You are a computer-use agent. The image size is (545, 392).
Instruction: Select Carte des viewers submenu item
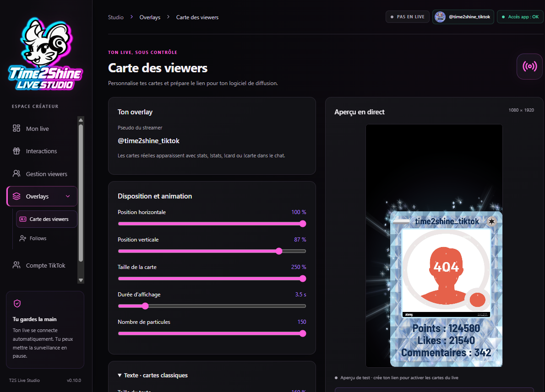tap(47, 219)
